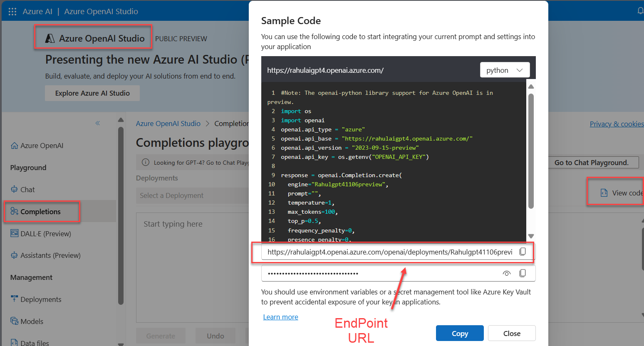Click the sidebar scroll-up arrow

121,120
